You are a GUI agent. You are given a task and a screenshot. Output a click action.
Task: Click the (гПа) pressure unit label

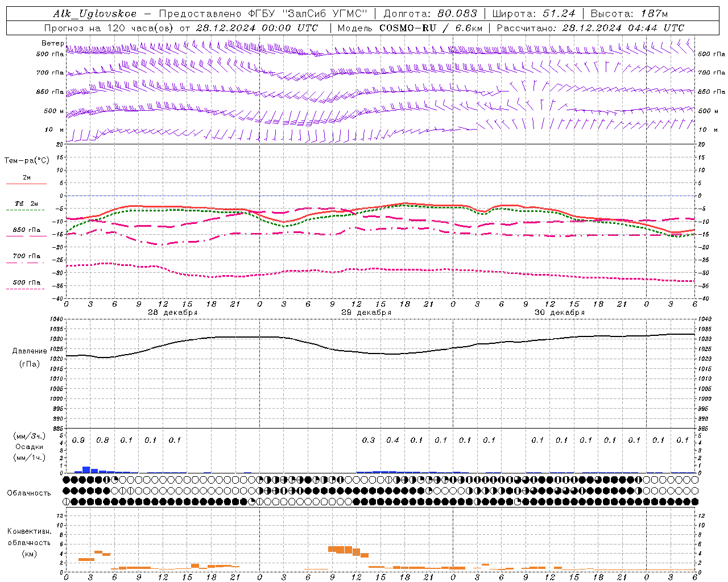[30, 364]
